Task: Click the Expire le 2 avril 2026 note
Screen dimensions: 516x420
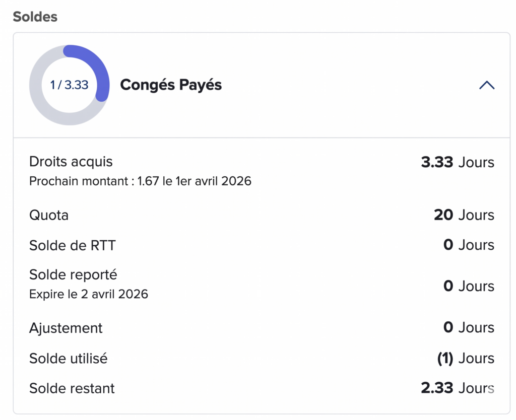Action: [x=89, y=294]
